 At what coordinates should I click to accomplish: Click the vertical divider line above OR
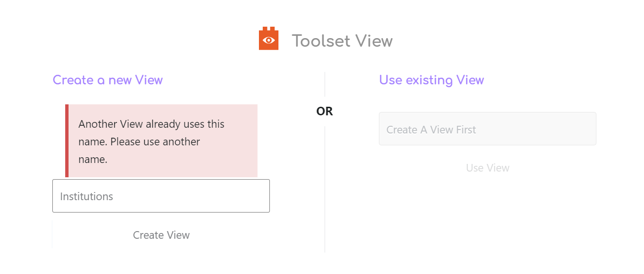coord(325,84)
